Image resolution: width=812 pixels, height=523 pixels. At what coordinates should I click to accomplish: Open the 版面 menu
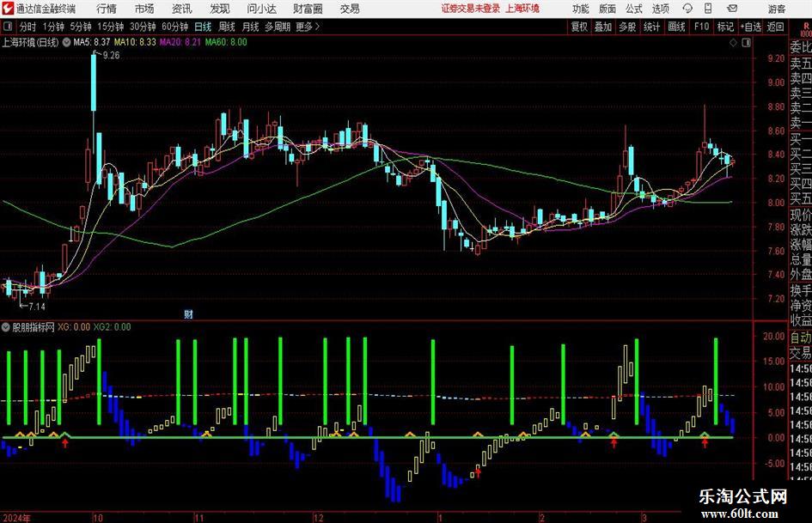(607, 9)
